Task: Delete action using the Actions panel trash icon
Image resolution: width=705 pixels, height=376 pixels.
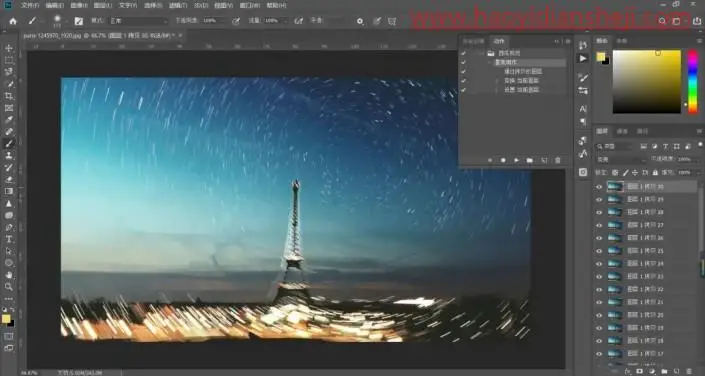Action: coord(558,160)
